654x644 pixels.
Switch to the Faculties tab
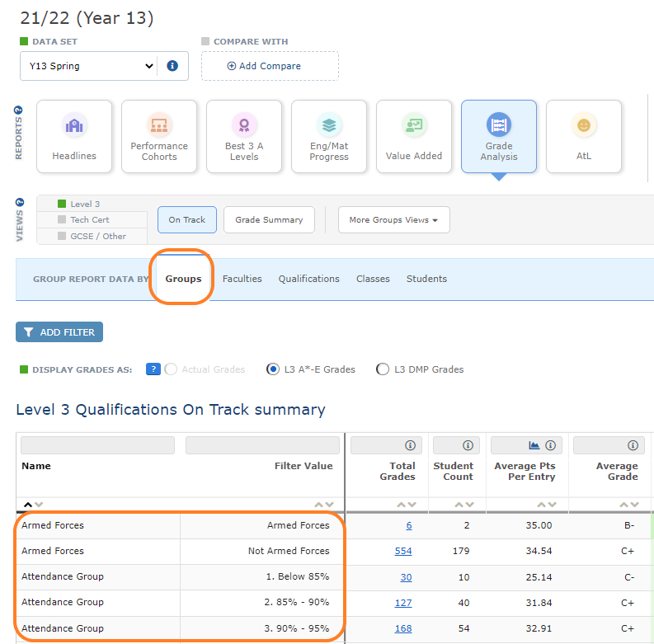click(x=242, y=279)
